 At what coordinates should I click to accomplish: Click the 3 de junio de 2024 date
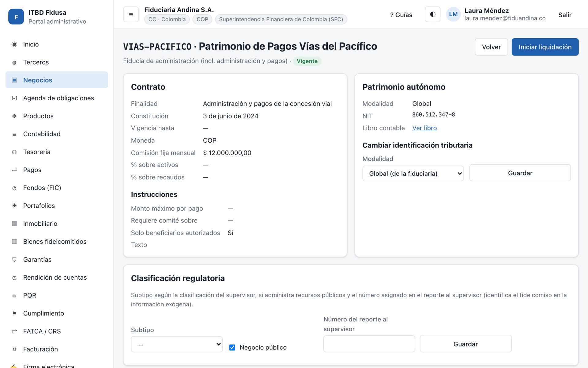point(231,116)
